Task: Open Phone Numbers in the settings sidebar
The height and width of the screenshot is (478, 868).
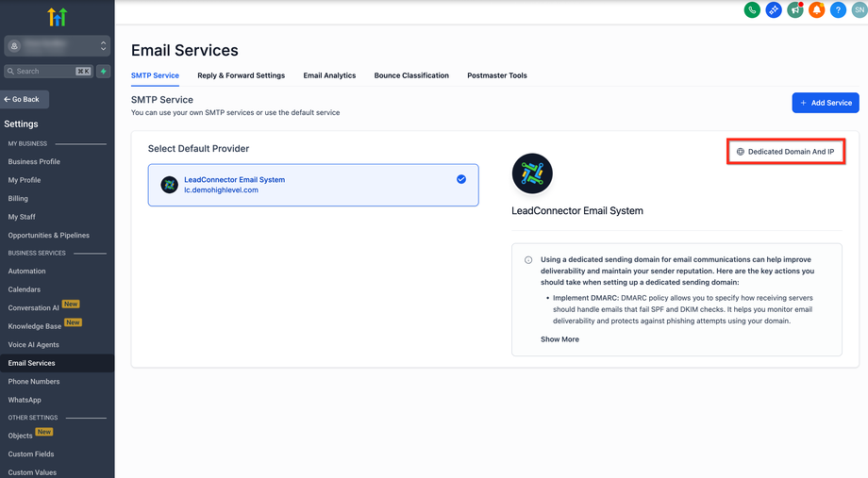Action: [34, 382]
